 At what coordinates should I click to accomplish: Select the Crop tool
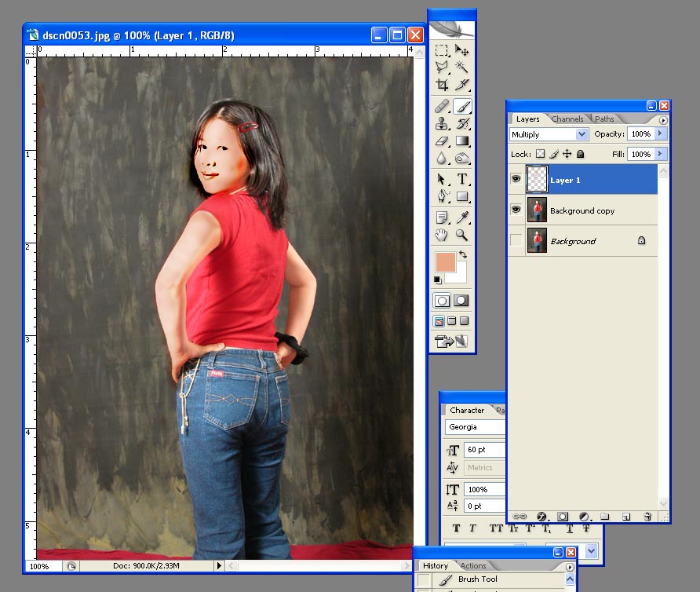(442, 85)
